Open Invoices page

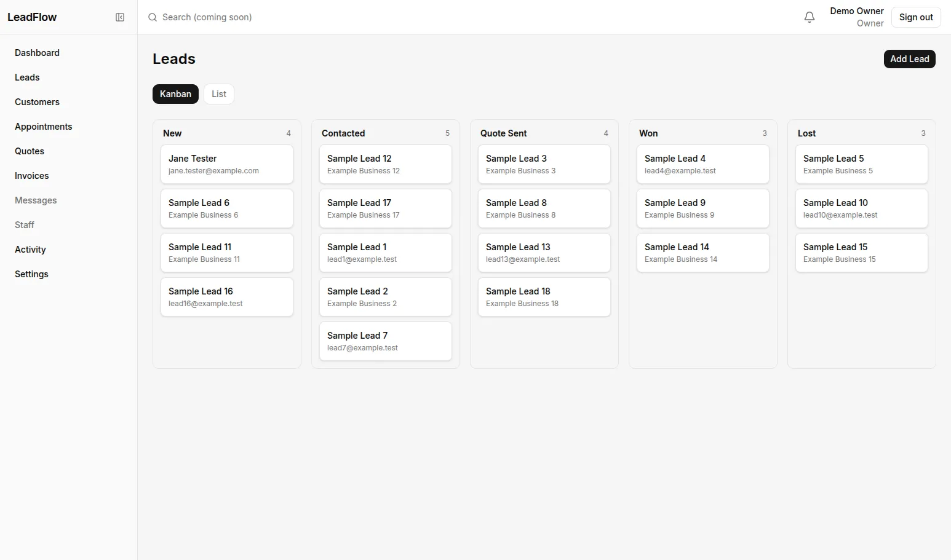pyautogui.click(x=31, y=176)
